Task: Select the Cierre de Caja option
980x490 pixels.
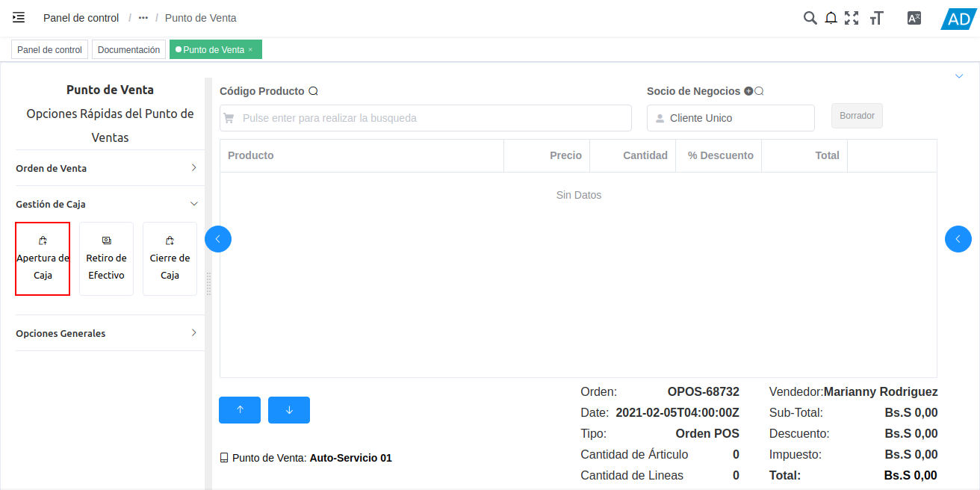Action: pyautogui.click(x=170, y=258)
